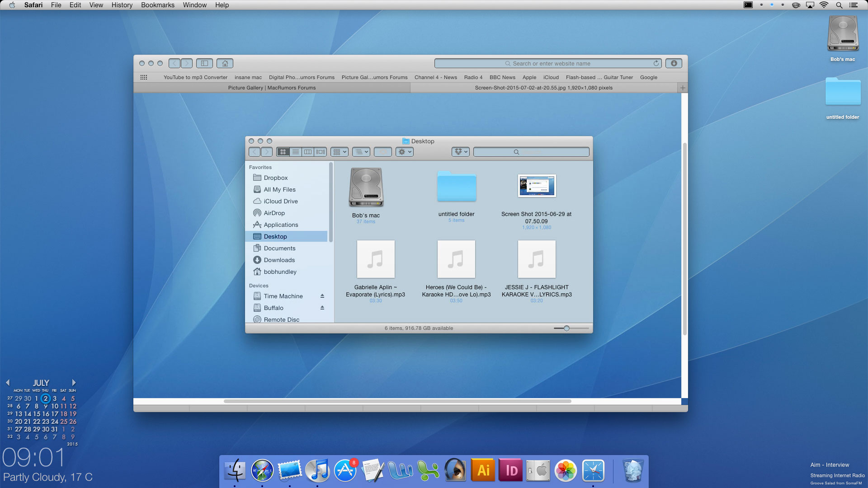Open the History menu
This screenshot has height=488, width=868.
click(122, 5)
